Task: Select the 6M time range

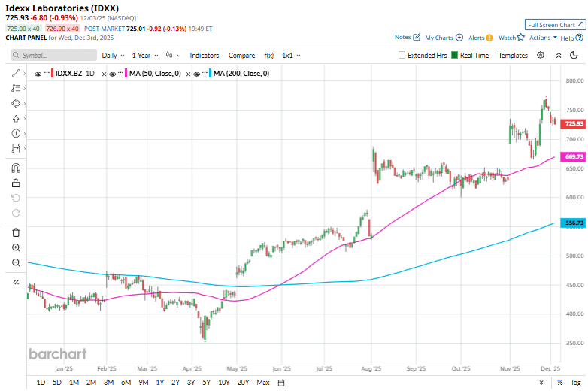Action: pos(126,383)
